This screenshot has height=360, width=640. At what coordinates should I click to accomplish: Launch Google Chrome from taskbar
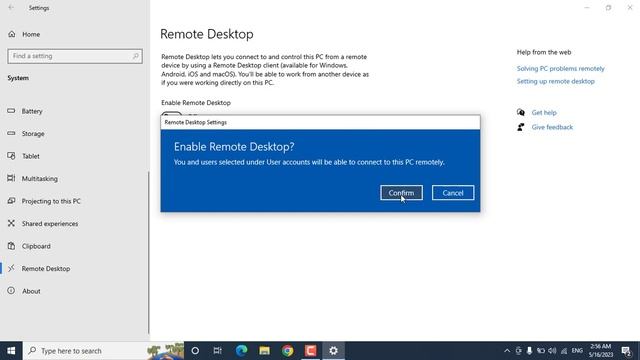287,351
